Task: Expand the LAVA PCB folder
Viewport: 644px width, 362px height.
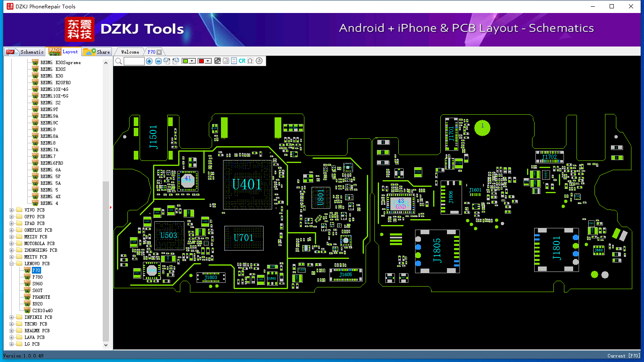Action: (12, 337)
